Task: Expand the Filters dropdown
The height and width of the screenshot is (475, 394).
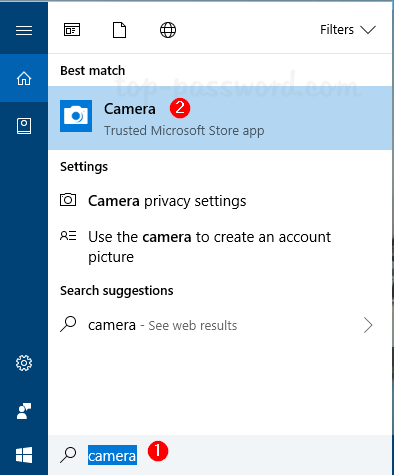Action: click(348, 30)
